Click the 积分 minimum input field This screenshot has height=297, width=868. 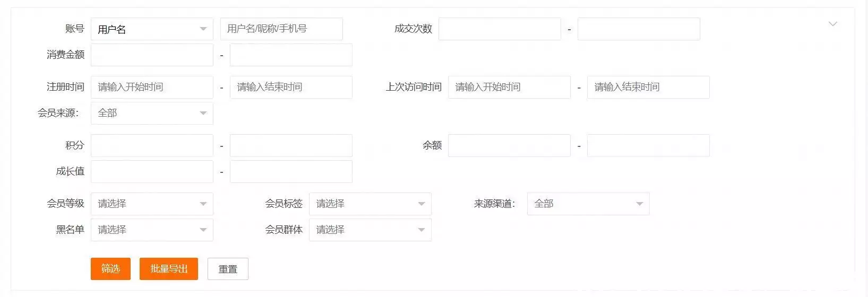pyautogui.click(x=152, y=145)
